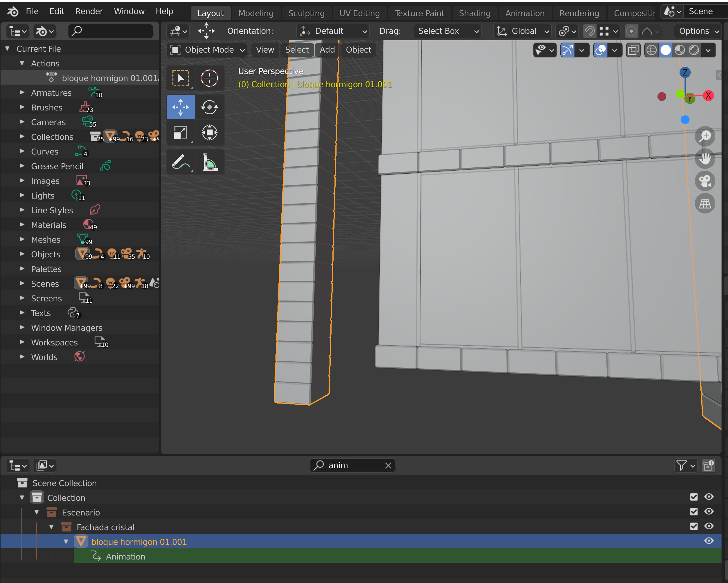Open the Object Mode dropdown
The height and width of the screenshot is (583, 728).
[x=207, y=50]
